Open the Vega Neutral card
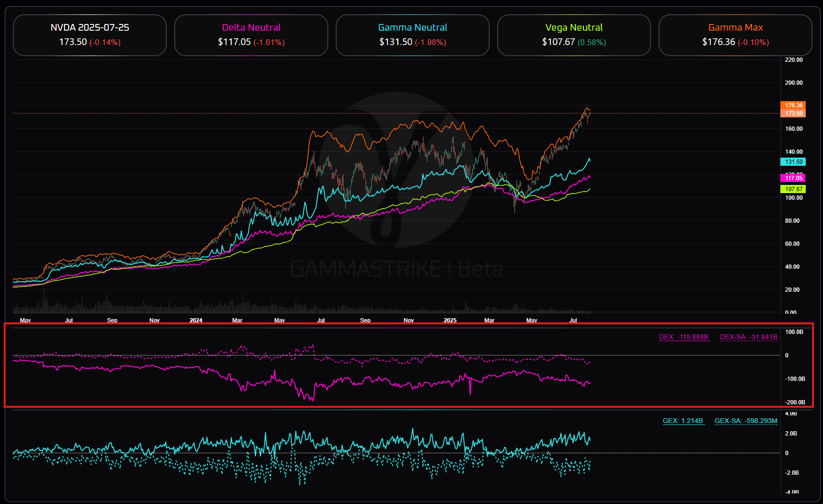 574,35
